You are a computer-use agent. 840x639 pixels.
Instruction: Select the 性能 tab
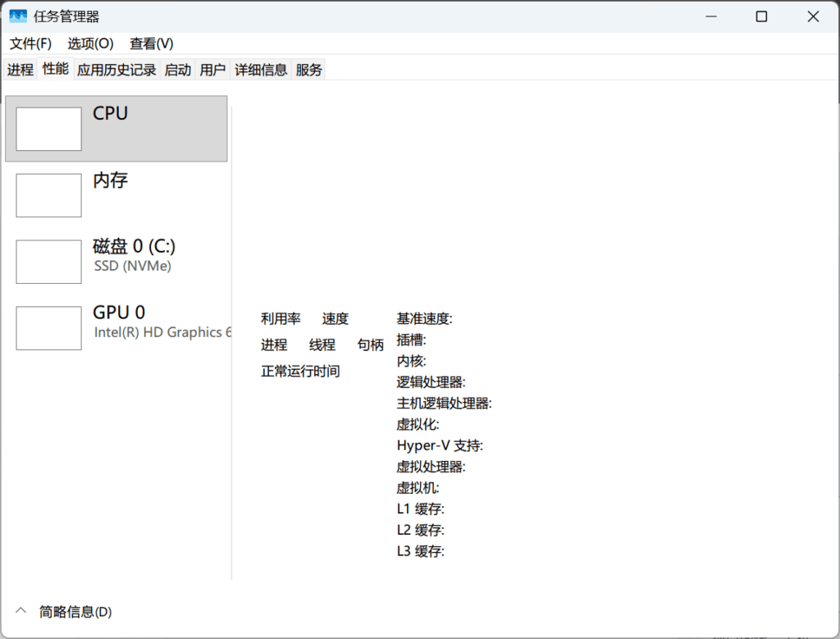(x=55, y=70)
